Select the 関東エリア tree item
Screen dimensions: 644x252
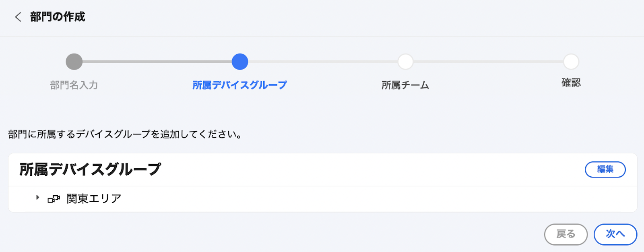[x=94, y=198]
